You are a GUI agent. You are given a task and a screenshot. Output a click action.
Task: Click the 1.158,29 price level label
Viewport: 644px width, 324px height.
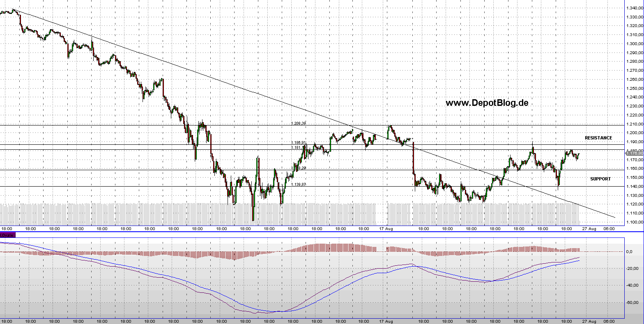pos(298,168)
